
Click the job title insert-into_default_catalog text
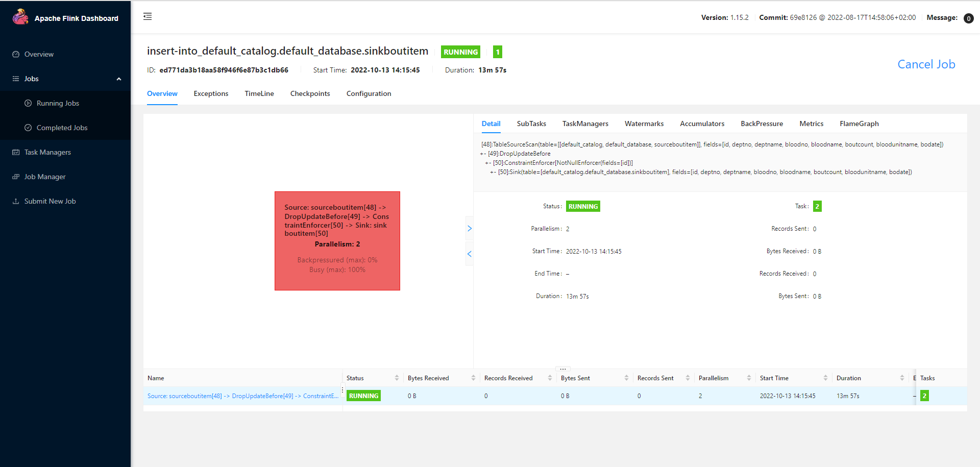(x=287, y=51)
